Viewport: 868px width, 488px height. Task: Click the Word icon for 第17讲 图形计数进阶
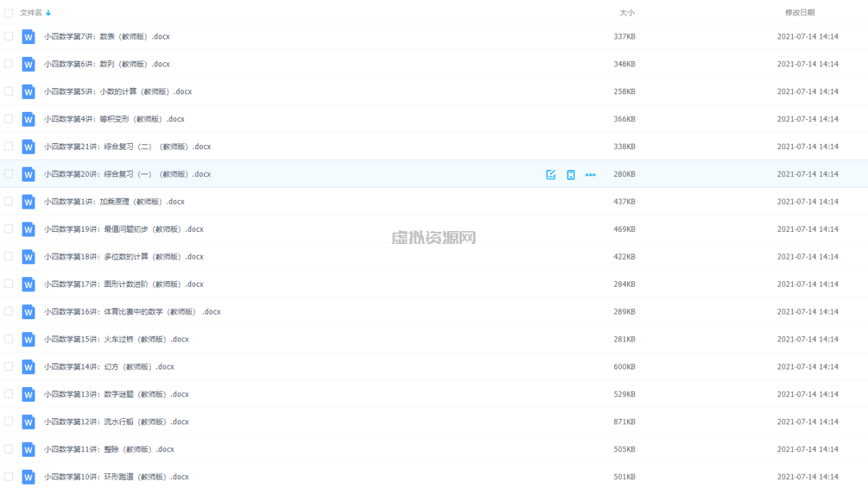pos(28,284)
